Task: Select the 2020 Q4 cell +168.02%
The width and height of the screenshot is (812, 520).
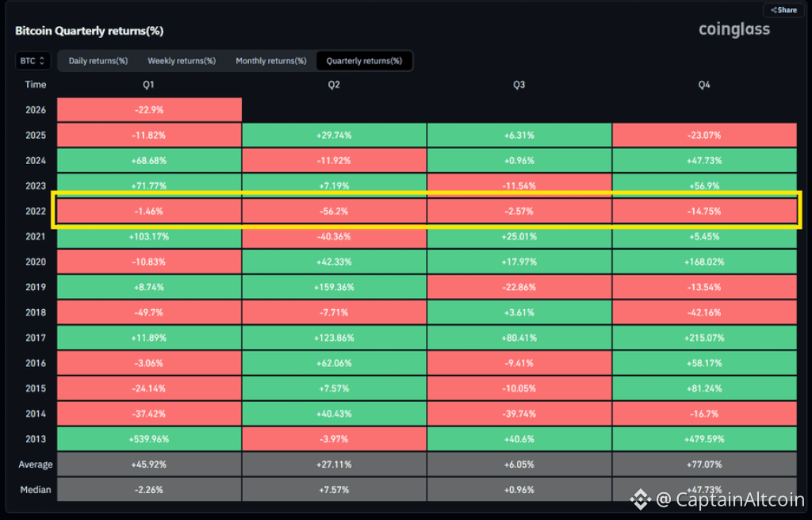Action: coord(704,262)
